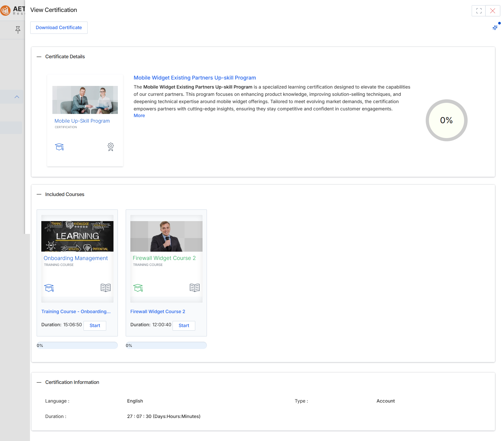Image resolution: width=504 pixels, height=441 pixels.
Task: Click Duration value 12:00:40
Action: coord(162,325)
